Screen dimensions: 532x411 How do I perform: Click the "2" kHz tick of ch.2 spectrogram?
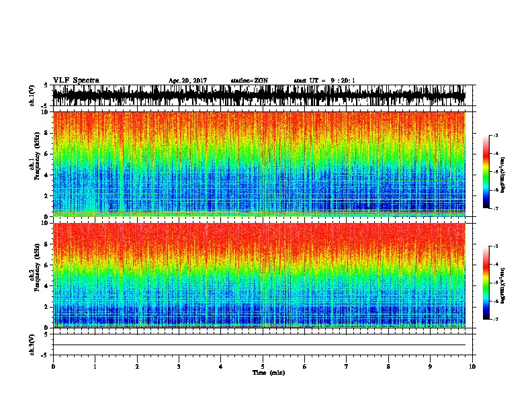(47, 307)
